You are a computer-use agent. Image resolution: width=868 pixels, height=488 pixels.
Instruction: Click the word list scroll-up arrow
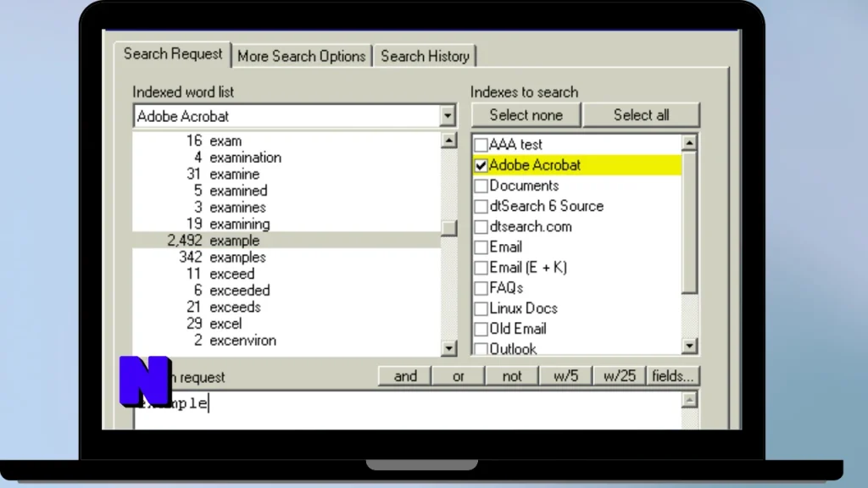(449, 141)
